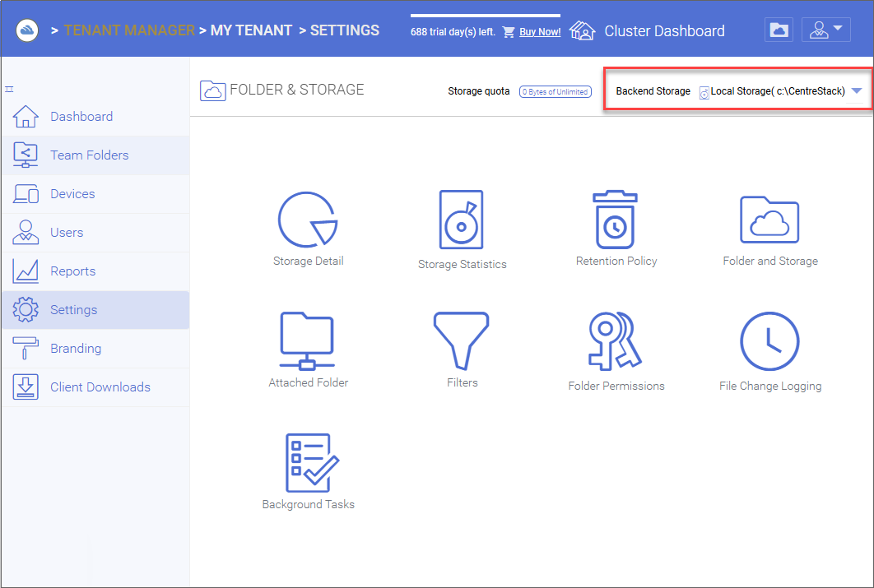Open the Filters funnel icon
The image size is (874, 588).
click(462, 340)
